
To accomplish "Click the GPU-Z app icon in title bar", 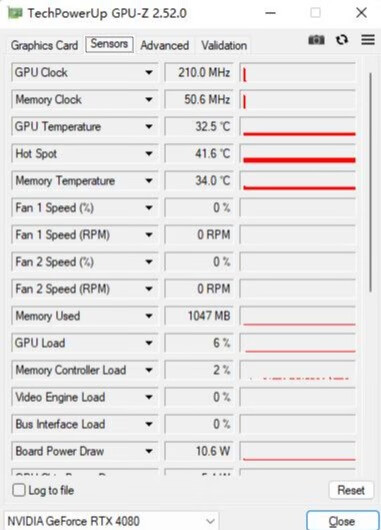I will coord(15,13).
